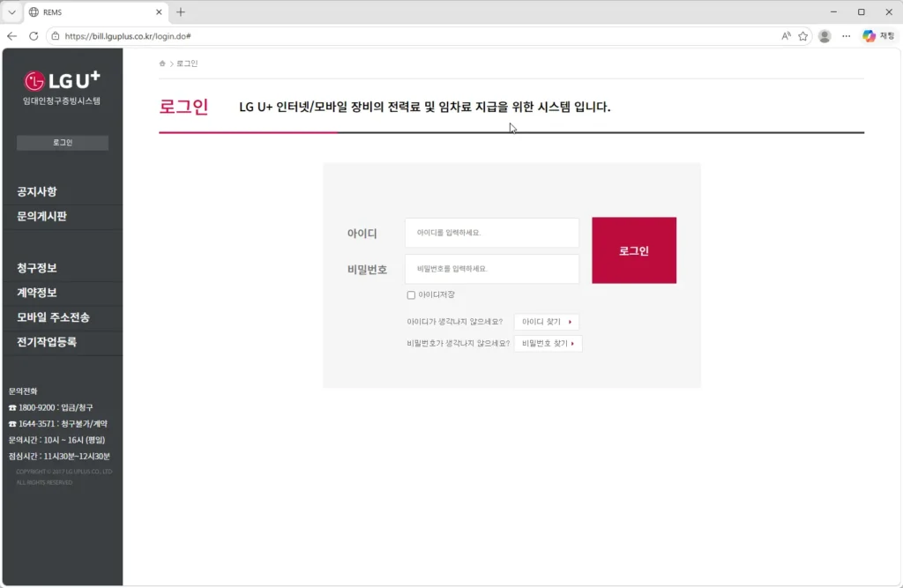
Task: Select the REMS browser tab
Action: point(95,12)
